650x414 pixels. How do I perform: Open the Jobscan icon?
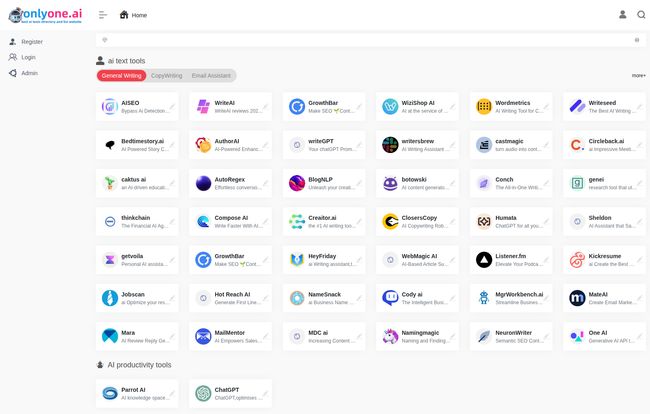(x=110, y=298)
